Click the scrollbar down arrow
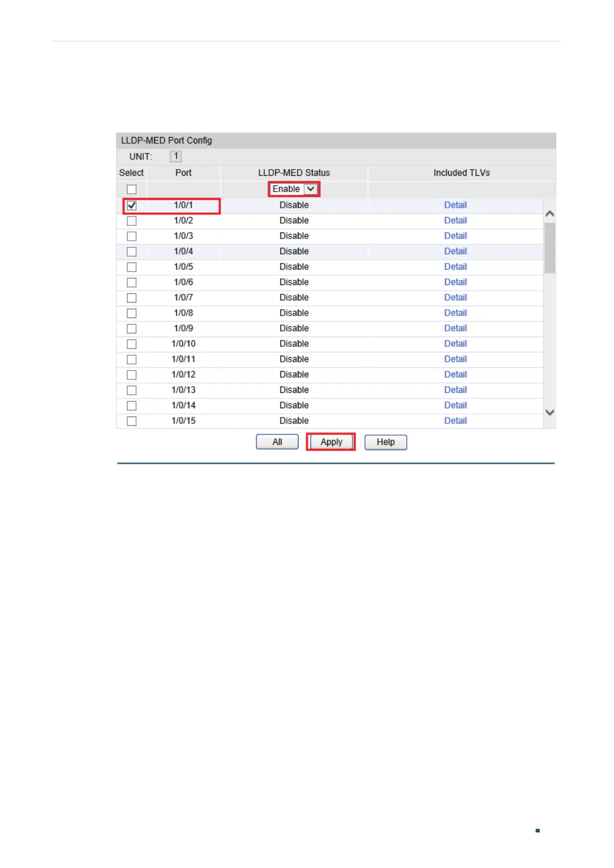614x868 pixels. click(550, 412)
